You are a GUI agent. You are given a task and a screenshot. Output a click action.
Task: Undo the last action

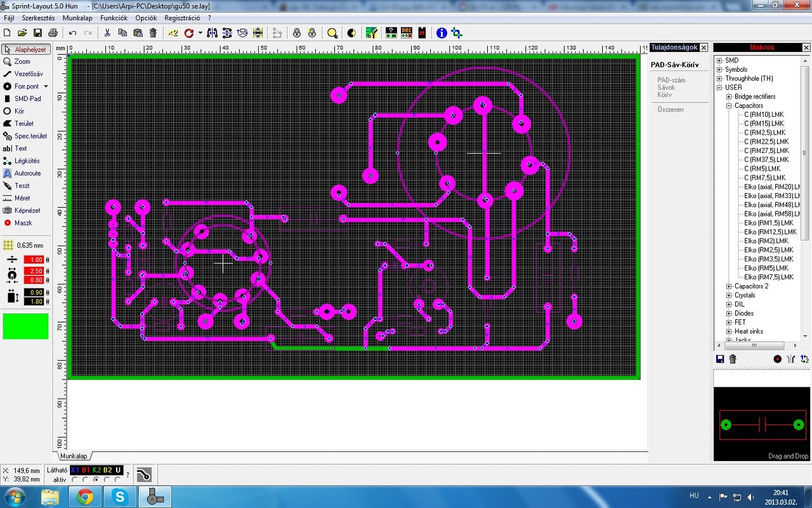[72, 33]
